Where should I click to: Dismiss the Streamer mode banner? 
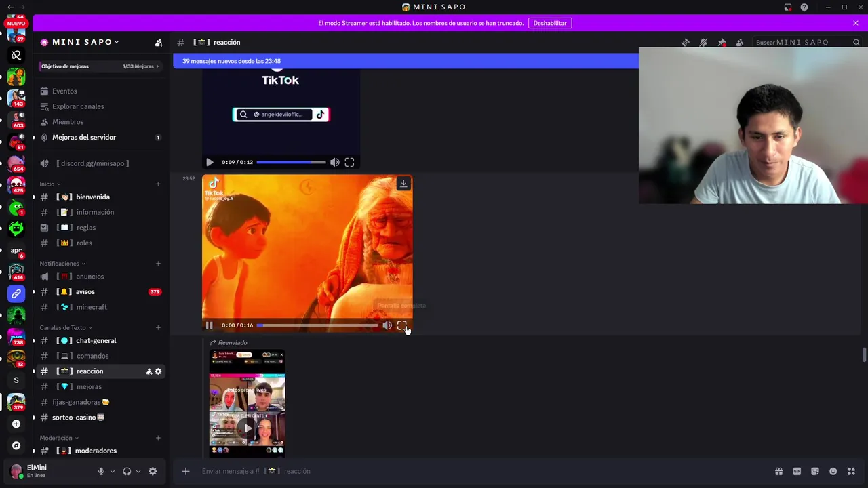pyautogui.click(x=856, y=23)
